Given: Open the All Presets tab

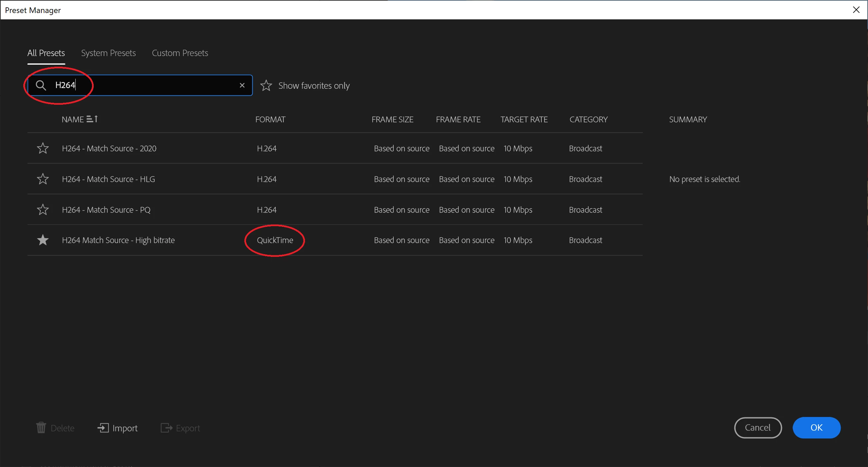Looking at the screenshot, I should coord(46,53).
